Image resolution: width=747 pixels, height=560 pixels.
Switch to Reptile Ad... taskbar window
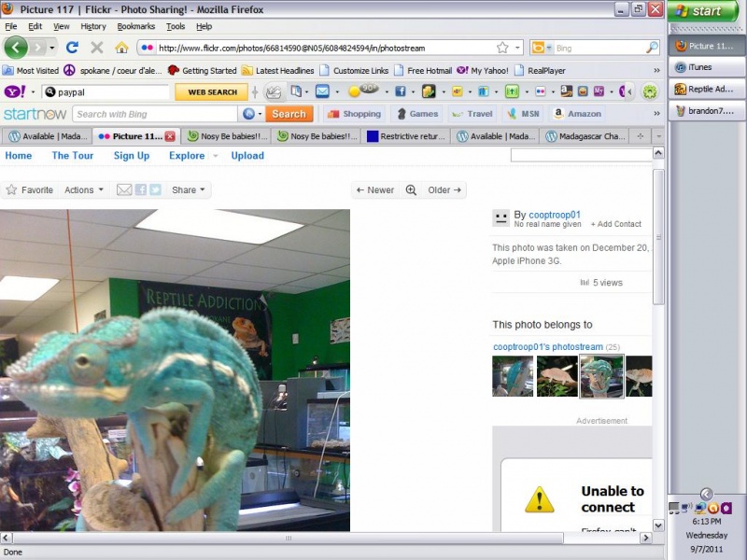click(x=707, y=89)
